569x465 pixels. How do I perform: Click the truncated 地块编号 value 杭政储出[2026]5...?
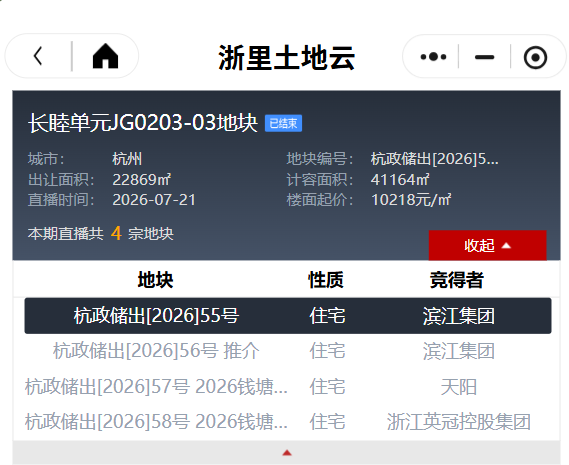coord(434,159)
